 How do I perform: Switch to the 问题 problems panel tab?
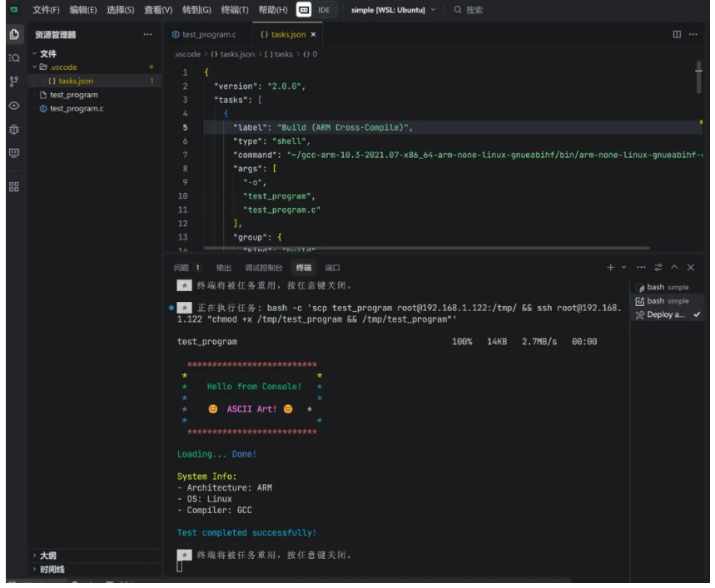coord(181,268)
